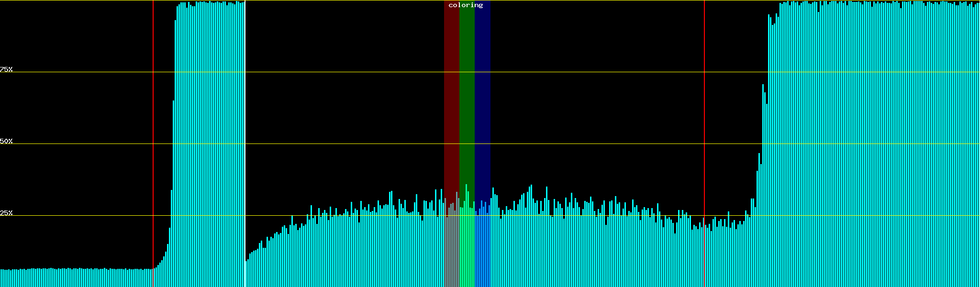Click the yellow 25% gridline

[574, 216]
